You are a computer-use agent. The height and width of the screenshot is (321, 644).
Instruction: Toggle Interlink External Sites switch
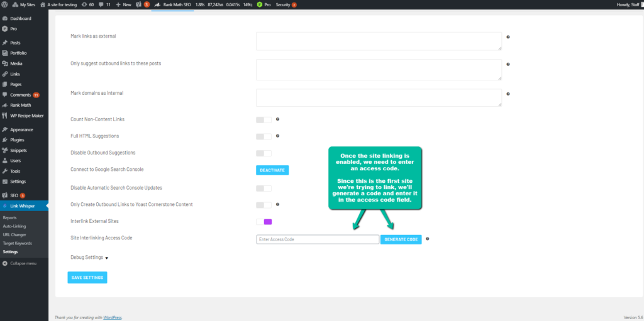[264, 222]
